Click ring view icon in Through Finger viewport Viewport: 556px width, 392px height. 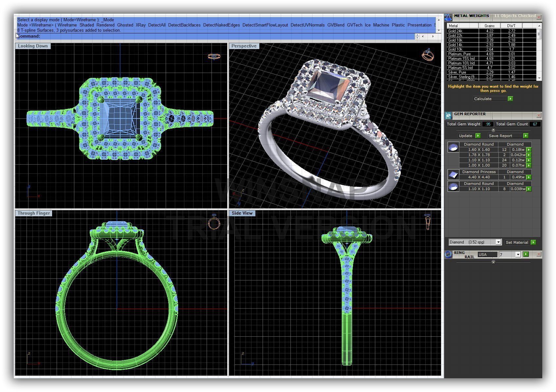[x=214, y=222]
